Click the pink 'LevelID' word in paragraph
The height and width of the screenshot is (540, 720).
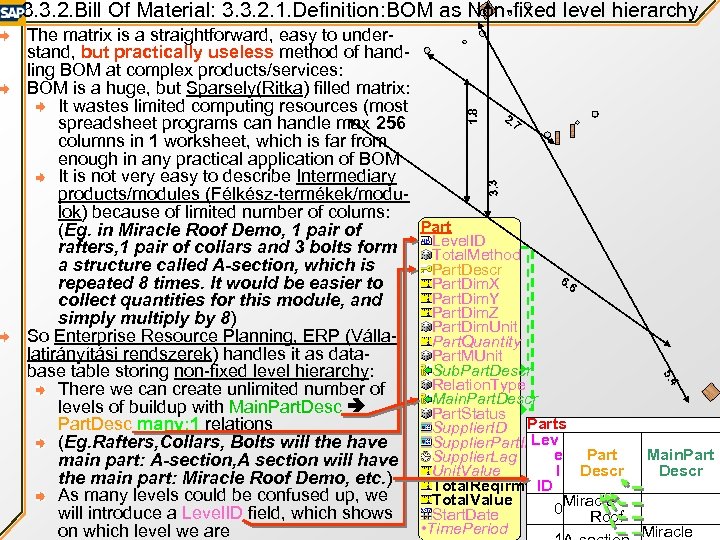212,512
